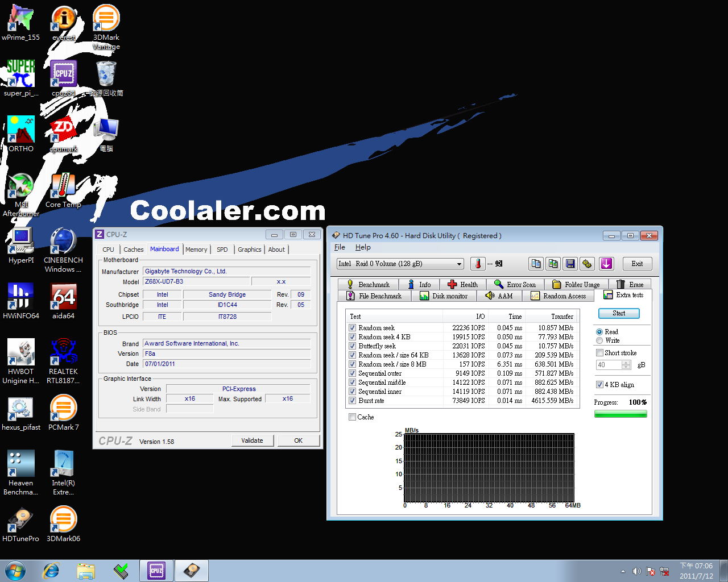Open the cpuz64 desktop shortcut

pyautogui.click(x=64, y=78)
